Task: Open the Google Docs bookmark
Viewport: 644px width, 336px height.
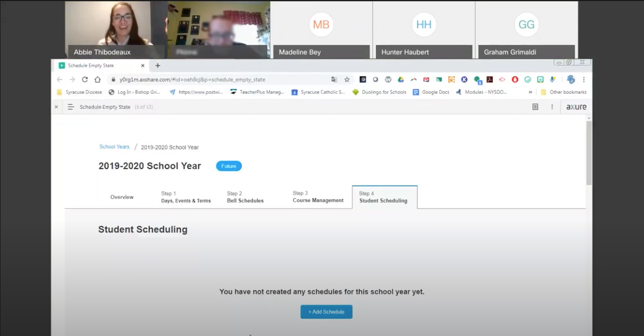Action: pos(431,92)
